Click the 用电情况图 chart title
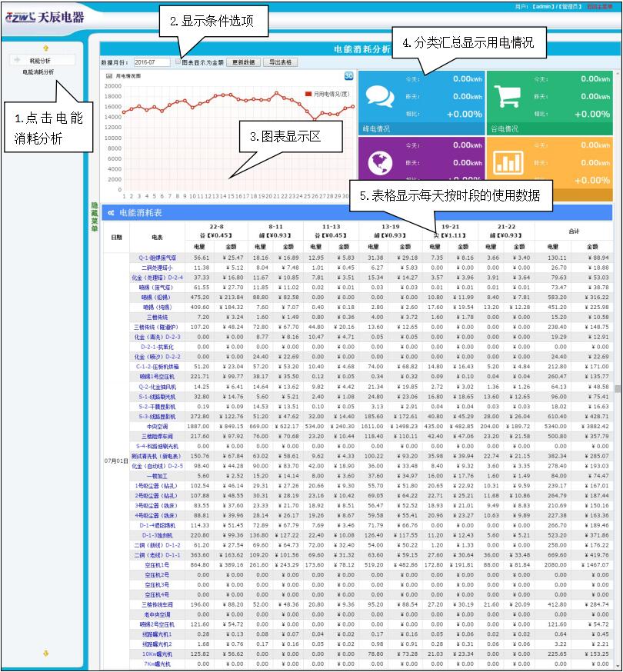Screen dimensions: 623x672 click(x=128, y=76)
